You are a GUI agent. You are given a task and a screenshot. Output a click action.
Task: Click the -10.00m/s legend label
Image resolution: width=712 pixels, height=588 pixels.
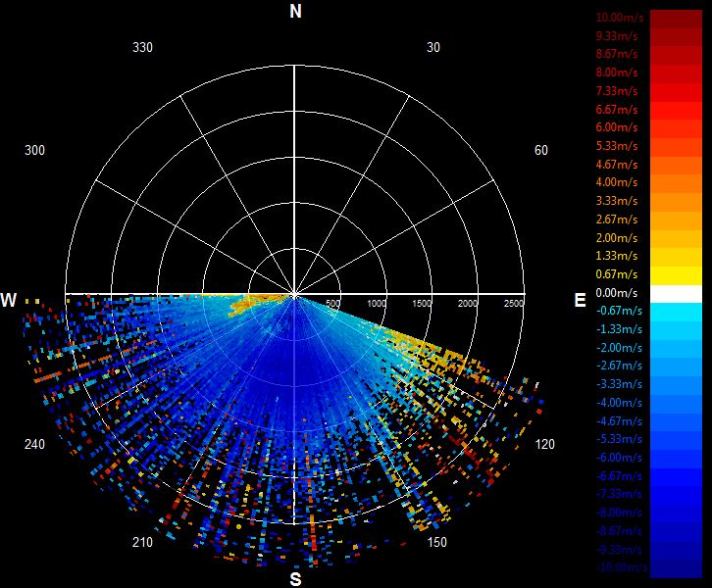pyautogui.click(x=622, y=567)
